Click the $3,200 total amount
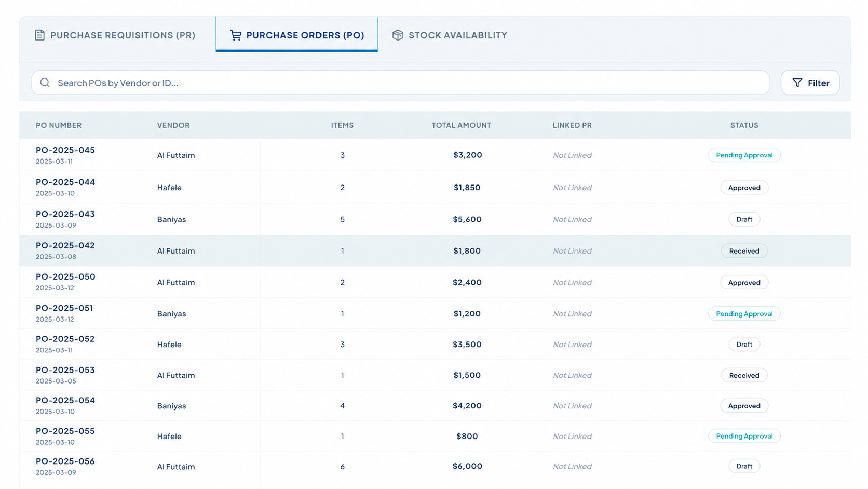This screenshot has height=489, width=868. (468, 155)
